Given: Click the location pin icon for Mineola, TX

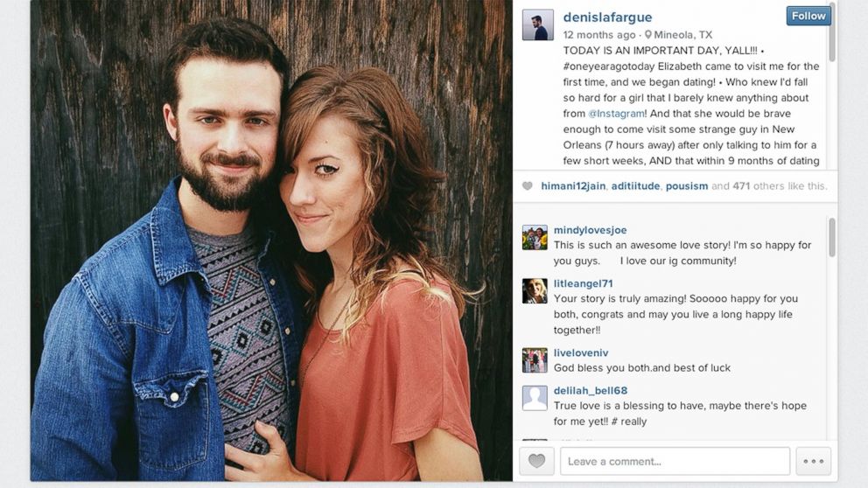Looking at the screenshot, I should pyautogui.click(x=647, y=35).
